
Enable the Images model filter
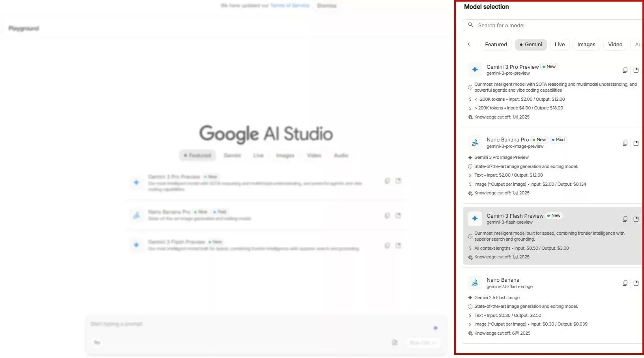click(586, 44)
